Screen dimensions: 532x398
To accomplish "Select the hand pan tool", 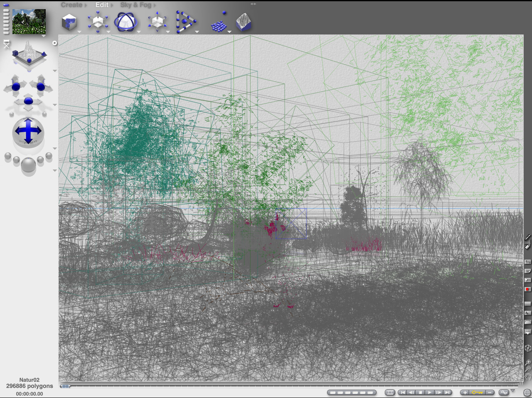I will (x=528, y=377).
